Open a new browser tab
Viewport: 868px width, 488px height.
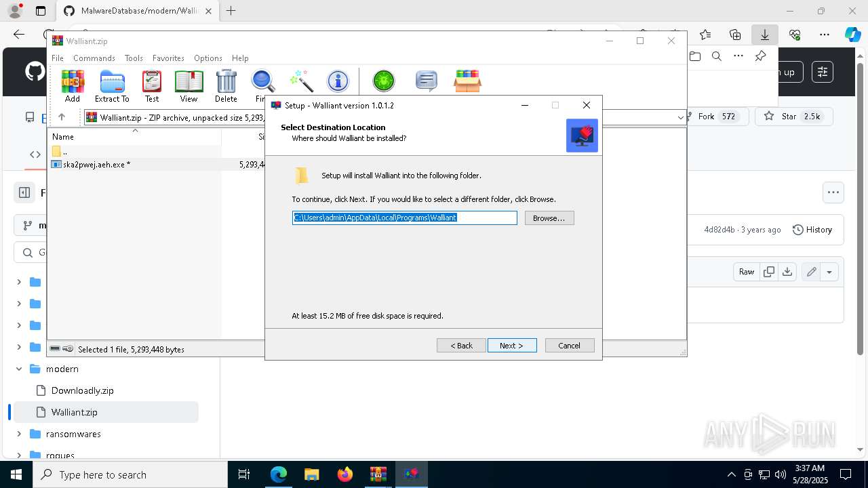(231, 11)
